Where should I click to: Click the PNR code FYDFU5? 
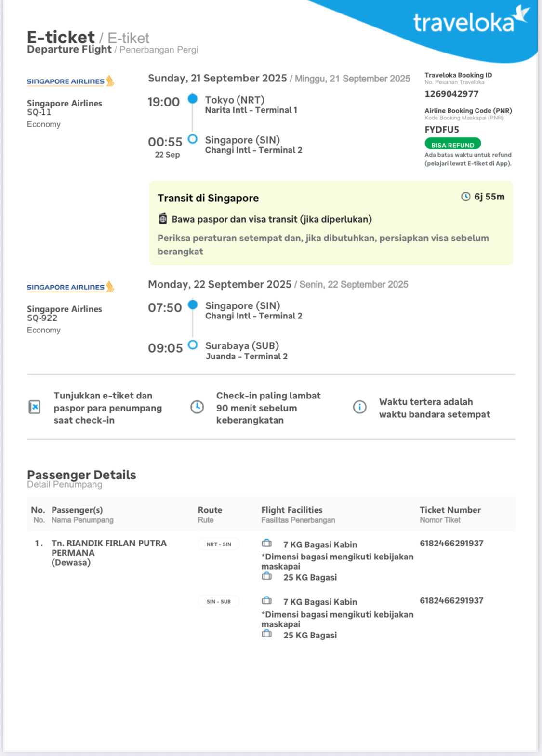click(442, 130)
